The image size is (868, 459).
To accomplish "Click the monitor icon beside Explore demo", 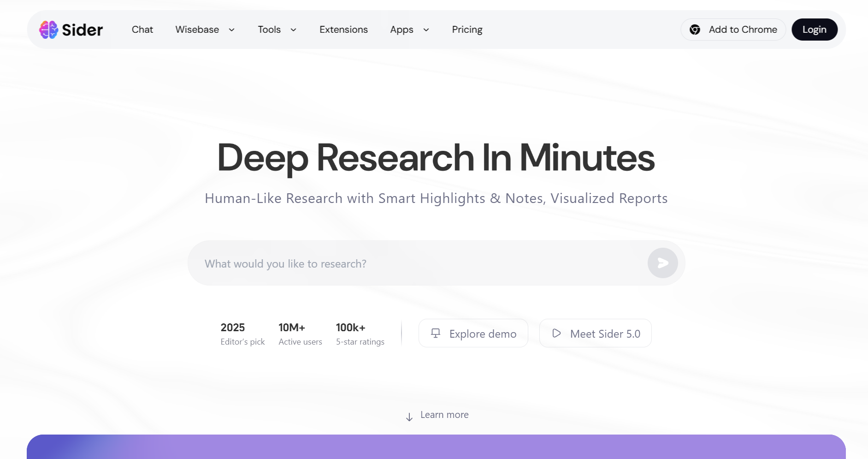I will 435,333.
